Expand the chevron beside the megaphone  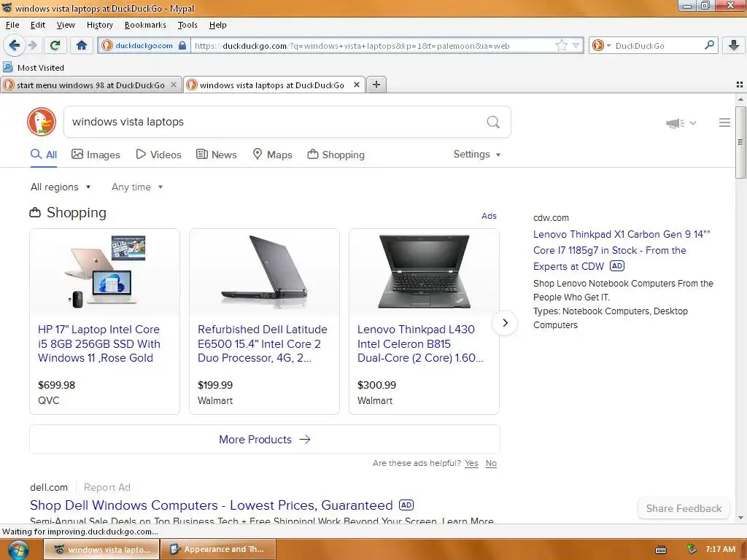pos(693,123)
